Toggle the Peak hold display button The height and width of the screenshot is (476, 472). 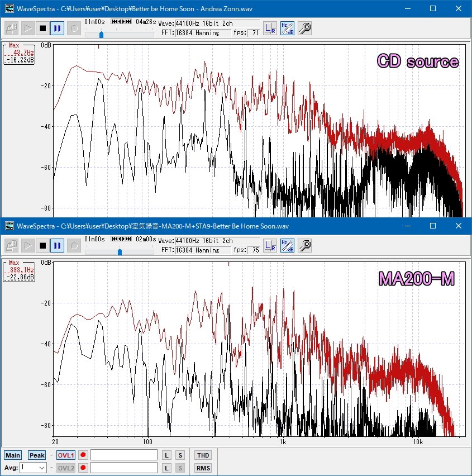coord(37,455)
